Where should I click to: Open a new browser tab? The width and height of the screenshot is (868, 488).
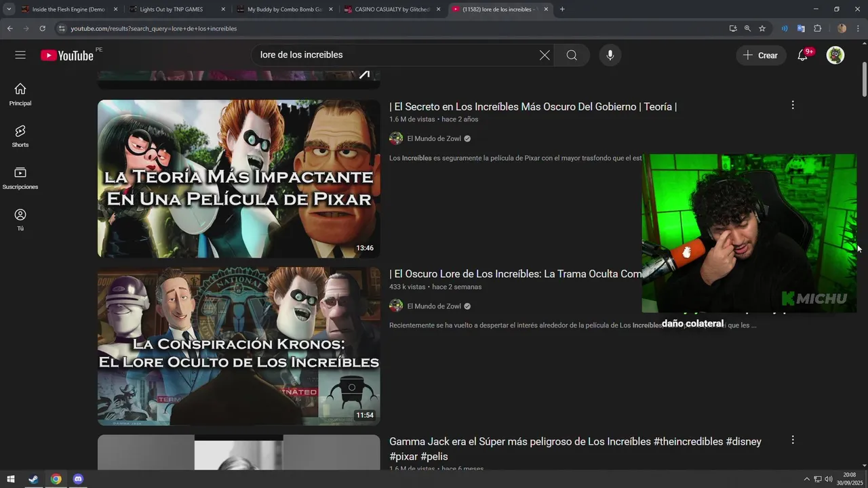562,9
